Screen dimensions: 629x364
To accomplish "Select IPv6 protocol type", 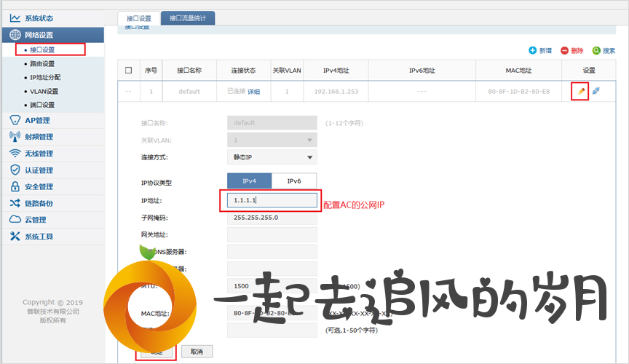I will 294,181.
